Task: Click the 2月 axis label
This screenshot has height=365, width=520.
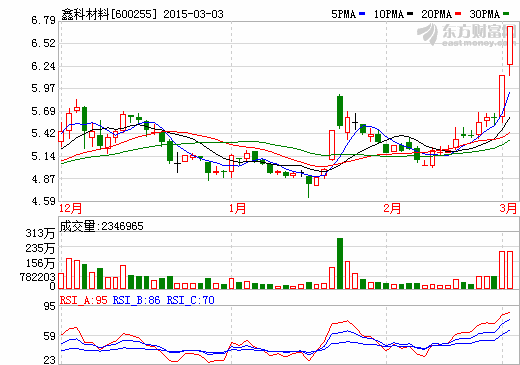Action: click(x=392, y=208)
